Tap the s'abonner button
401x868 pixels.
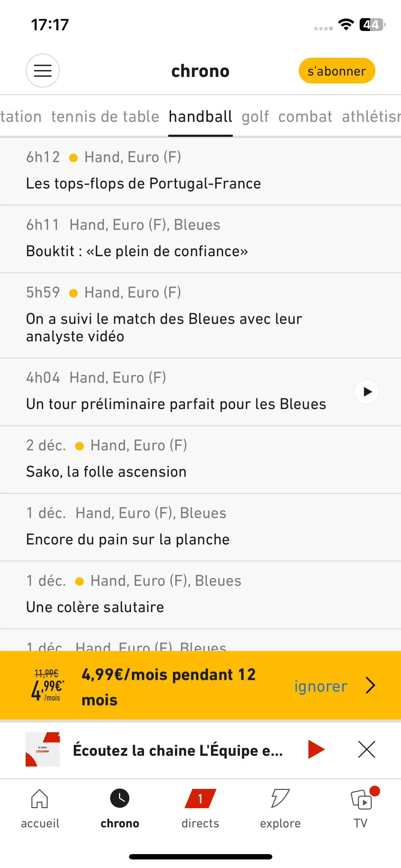point(336,71)
